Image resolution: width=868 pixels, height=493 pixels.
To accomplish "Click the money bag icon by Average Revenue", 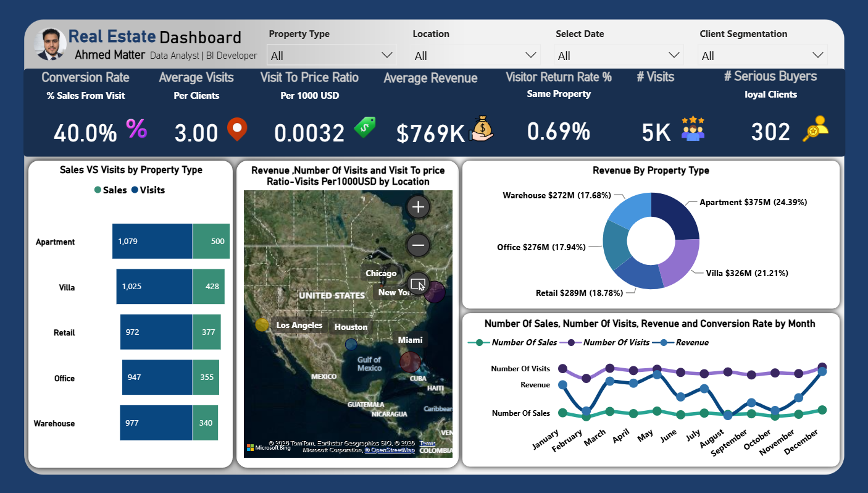I will coord(481,129).
